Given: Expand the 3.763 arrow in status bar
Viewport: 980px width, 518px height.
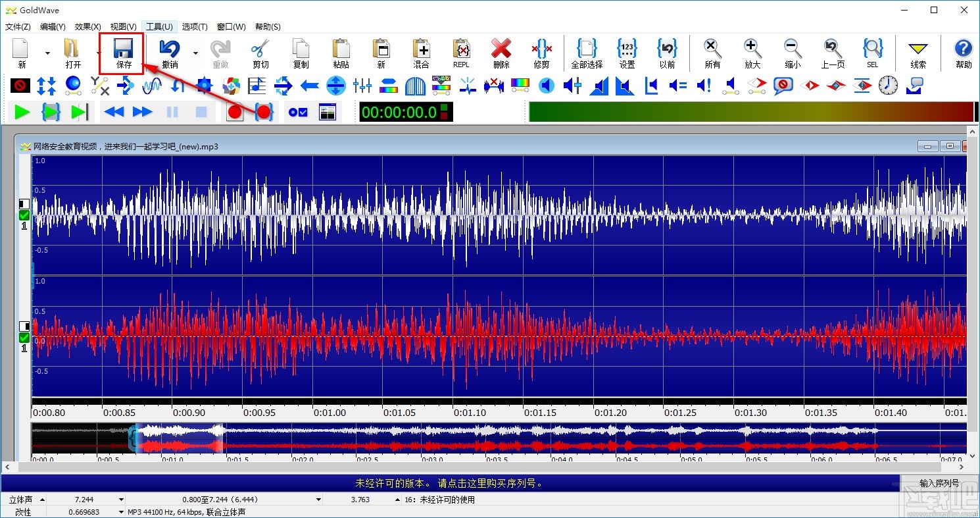Looking at the screenshot, I should [397, 500].
